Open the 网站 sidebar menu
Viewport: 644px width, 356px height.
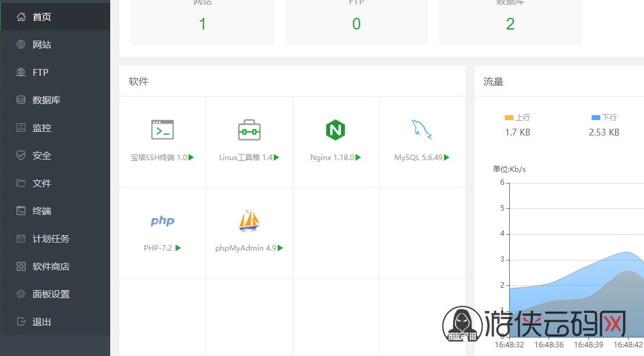point(55,44)
